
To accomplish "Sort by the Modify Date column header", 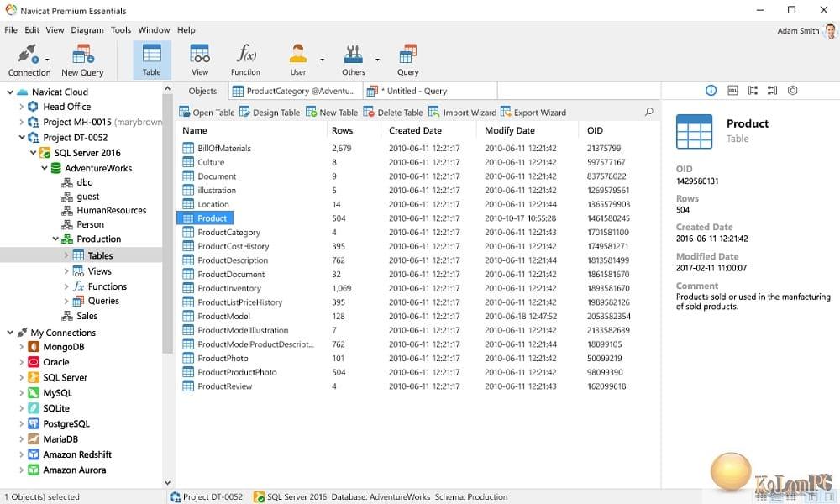I will tap(510, 130).
